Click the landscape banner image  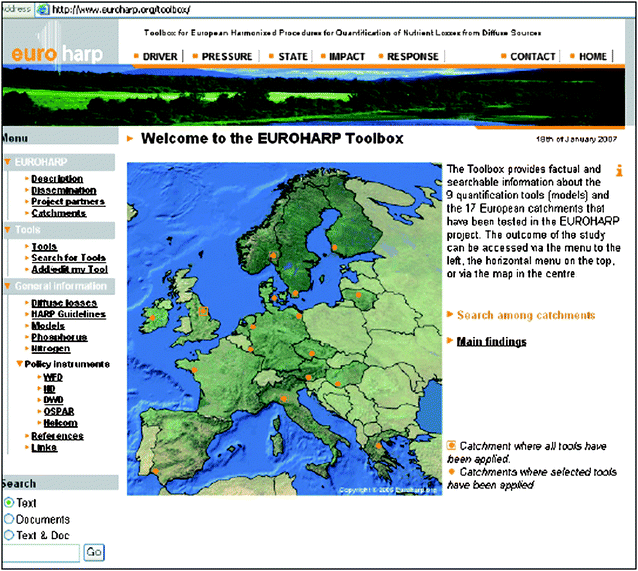click(x=313, y=97)
